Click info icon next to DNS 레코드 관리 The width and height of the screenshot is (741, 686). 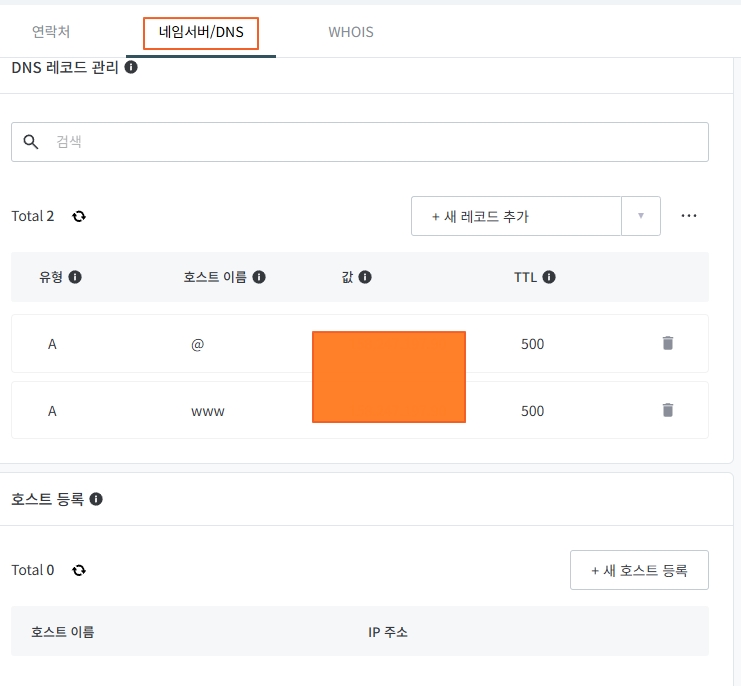coord(131,67)
